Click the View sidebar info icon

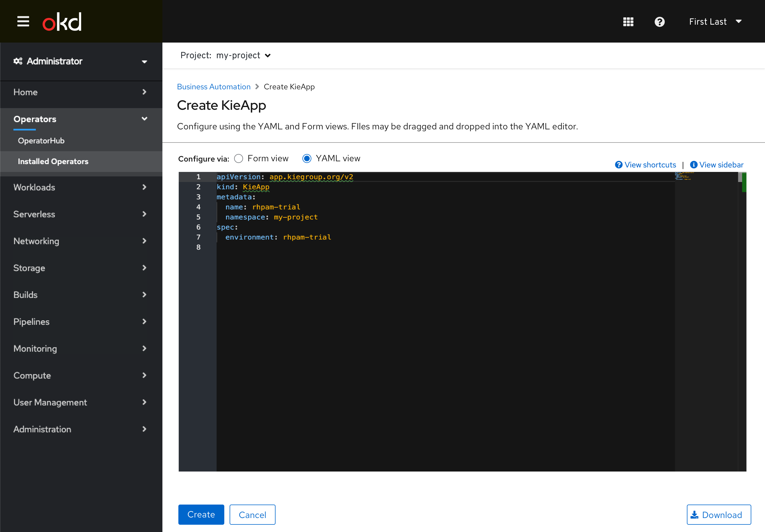692,165
